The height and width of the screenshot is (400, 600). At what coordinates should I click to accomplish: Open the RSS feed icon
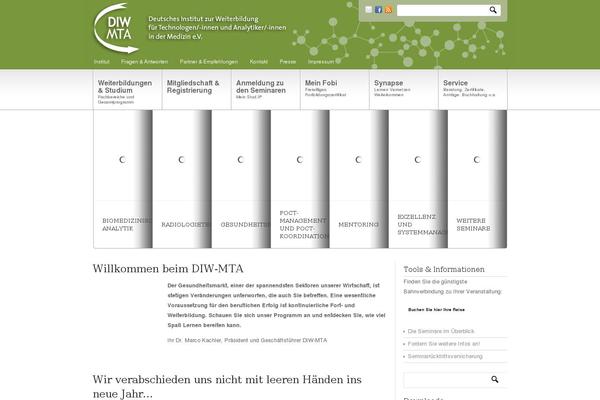[x=388, y=10]
